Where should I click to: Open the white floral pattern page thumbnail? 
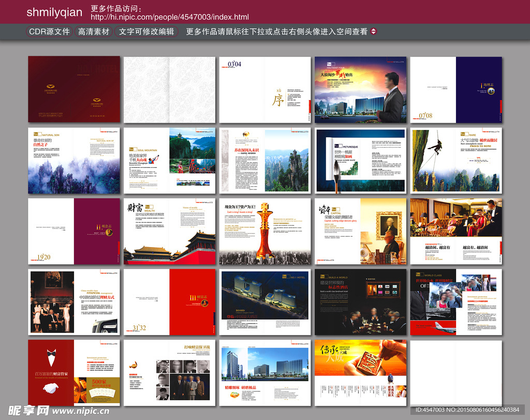point(169,90)
